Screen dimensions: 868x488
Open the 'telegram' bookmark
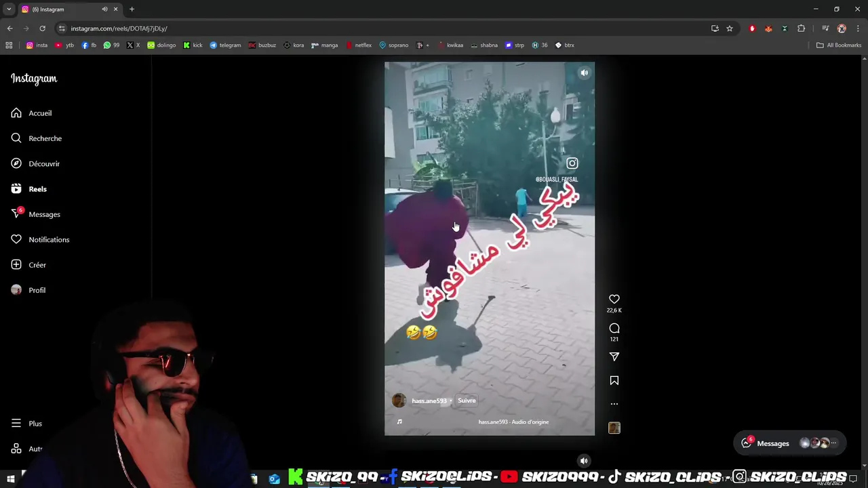click(x=225, y=45)
